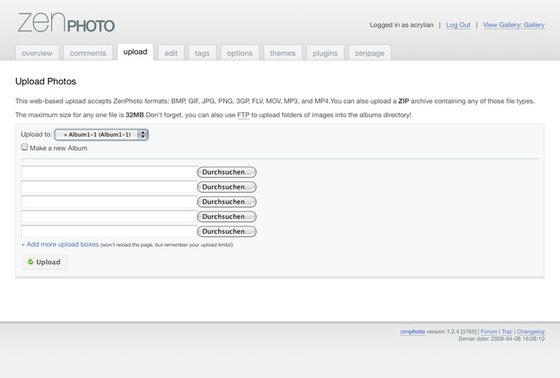This screenshot has height=378, width=560.
Task: Open the Upload to album dropdown
Action: (x=101, y=135)
